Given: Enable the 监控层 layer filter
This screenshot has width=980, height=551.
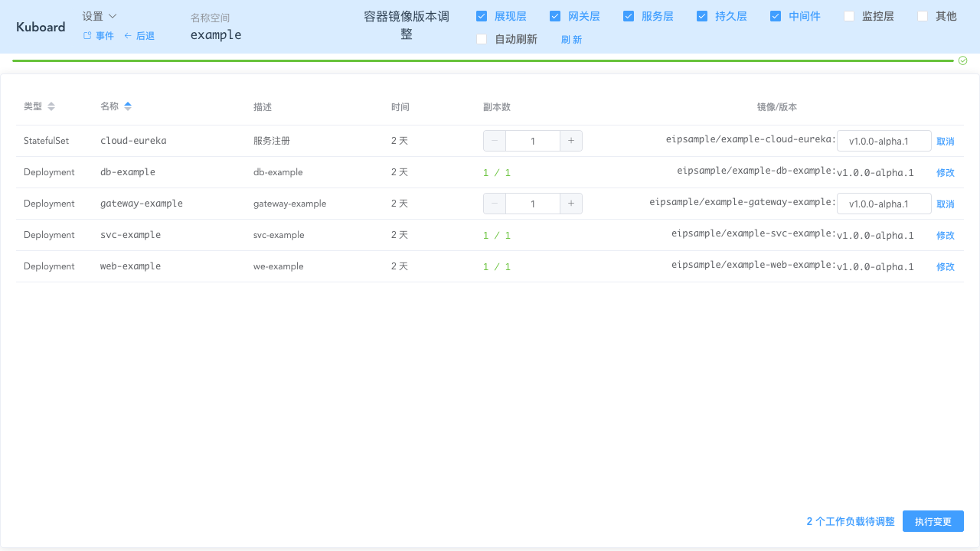Looking at the screenshot, I should coord(849,15).
